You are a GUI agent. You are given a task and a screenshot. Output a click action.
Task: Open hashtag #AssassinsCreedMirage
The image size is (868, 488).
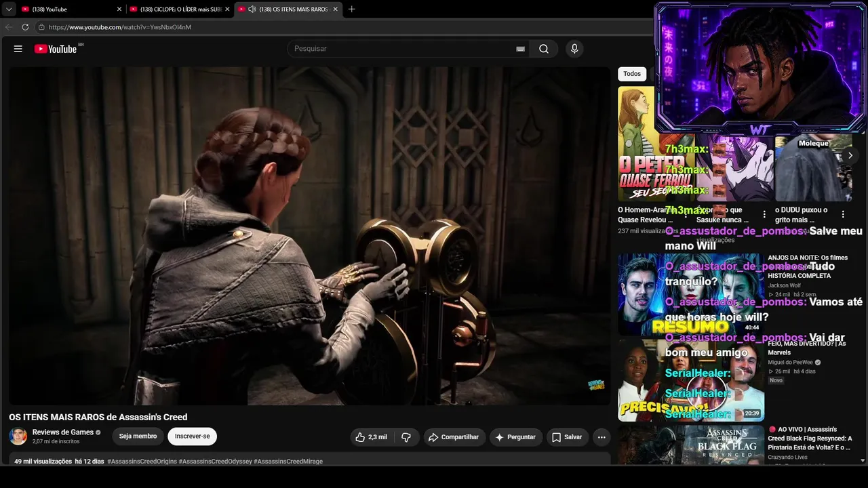click(x=288, y=462)
